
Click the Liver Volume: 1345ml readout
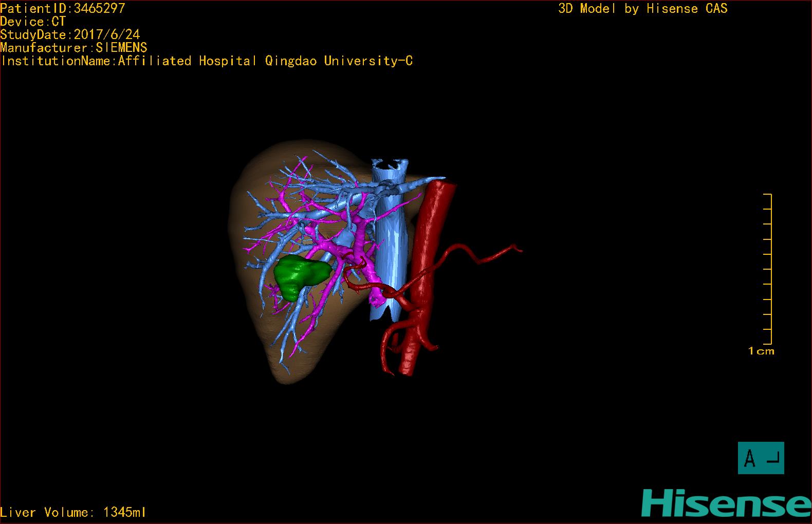73,512
